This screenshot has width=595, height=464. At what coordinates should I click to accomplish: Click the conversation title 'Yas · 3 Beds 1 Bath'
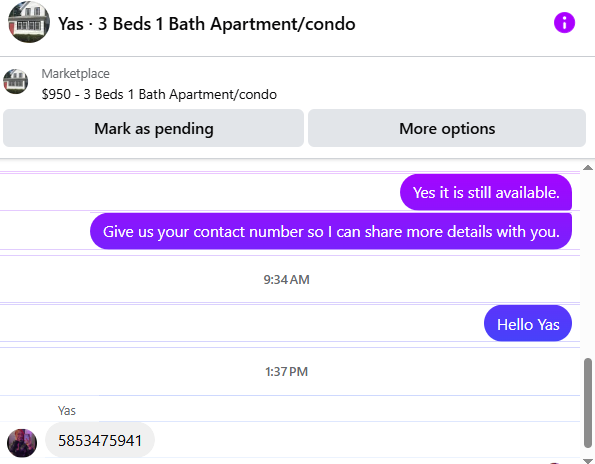[x=206, y=24]
